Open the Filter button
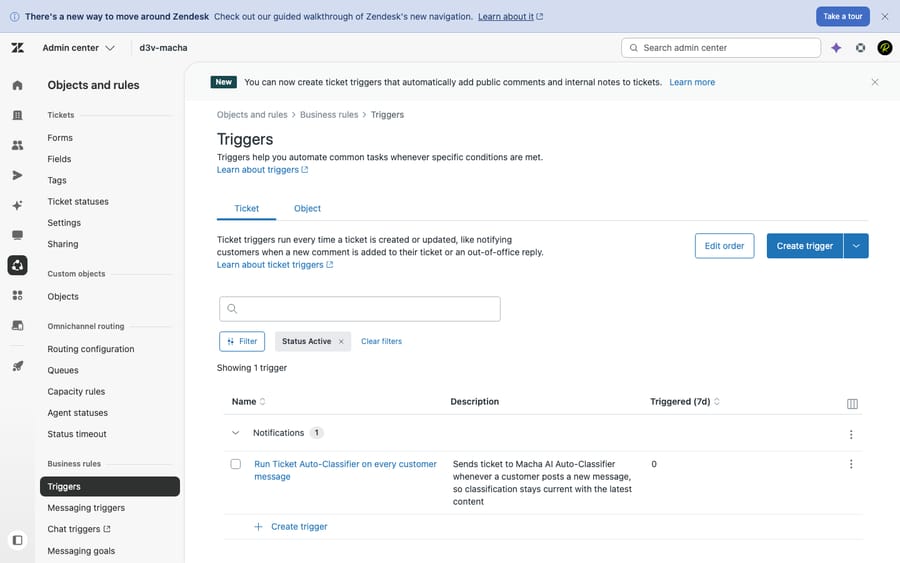Image resolution: width=900 pixels, height=563 pixels. (242, 341)
